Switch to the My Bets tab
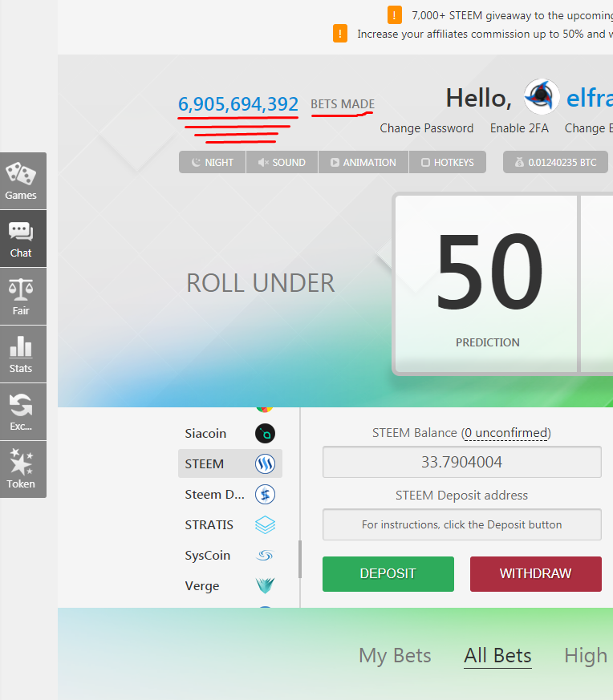 (395, 656)
